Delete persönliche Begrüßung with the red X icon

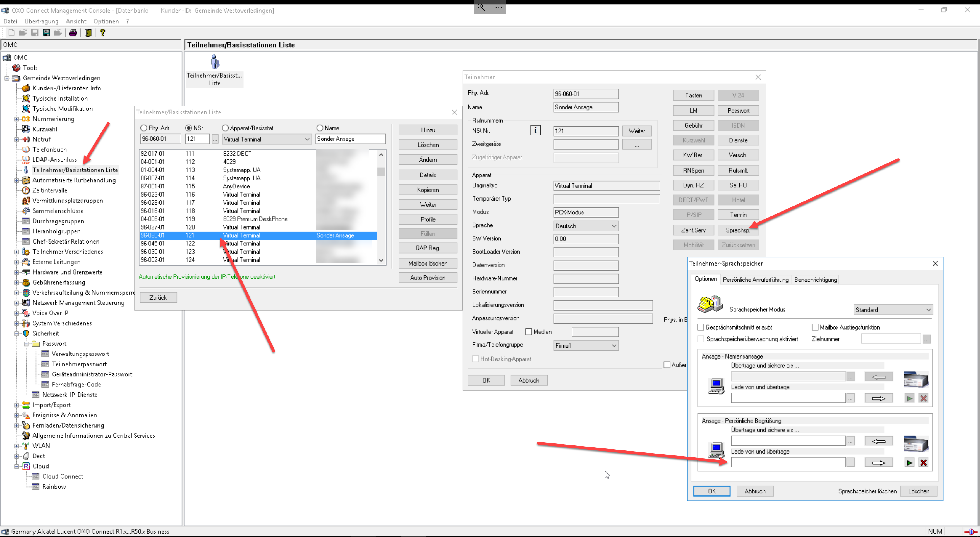click(x=923, y=463)
